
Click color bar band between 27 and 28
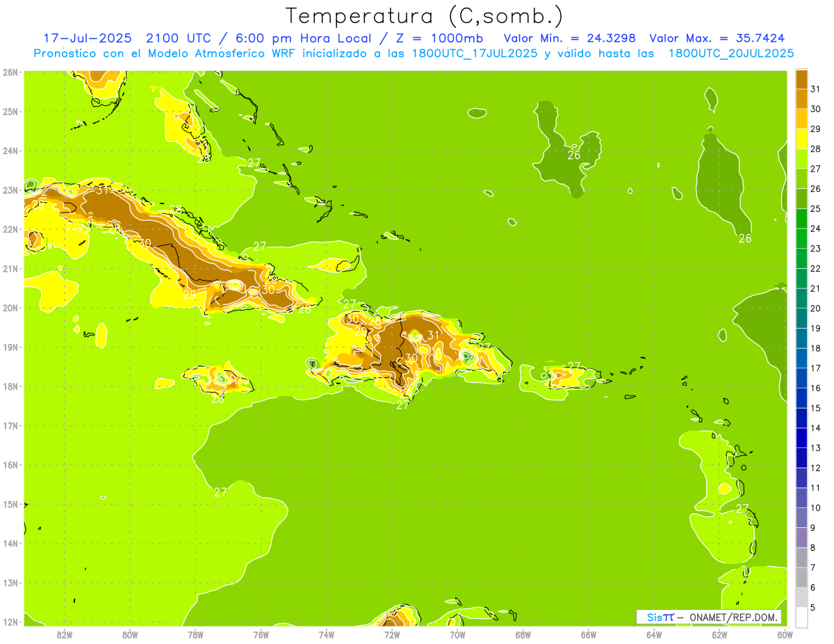click(x=801, y=158)
